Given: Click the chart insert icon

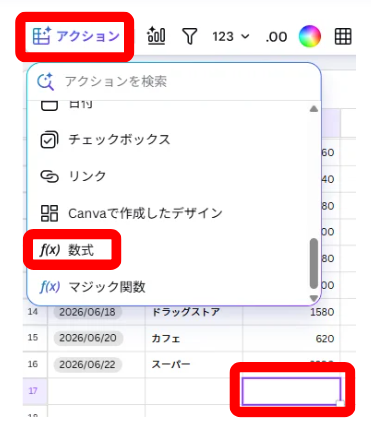Looking at the screenshot, I should pyautogui.click(x=156, y=36).
